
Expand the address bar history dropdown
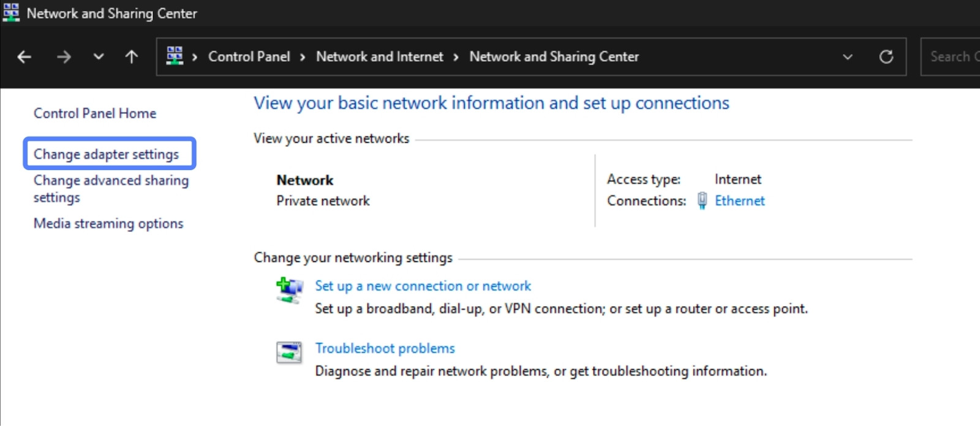(x=848, y=57)
